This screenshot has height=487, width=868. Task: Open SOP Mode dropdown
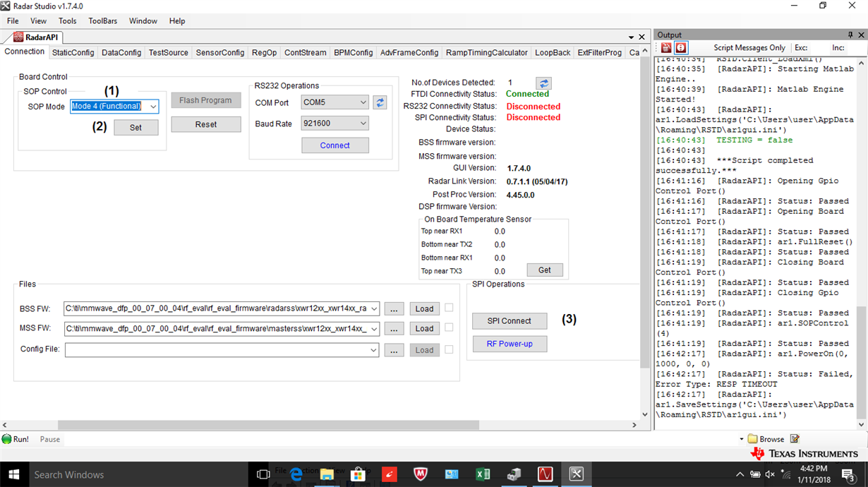pyautogui.click(x=152, y=107)
